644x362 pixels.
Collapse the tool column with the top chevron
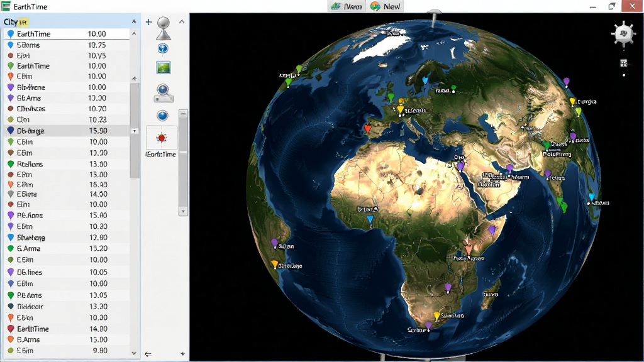[182, 22]
